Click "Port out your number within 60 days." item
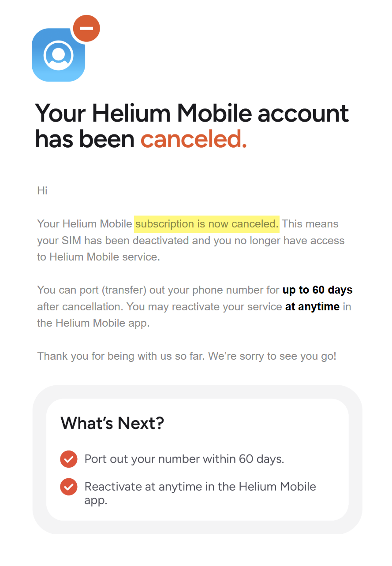The width and height of the screenshot is (392, 566). point(184,459)
